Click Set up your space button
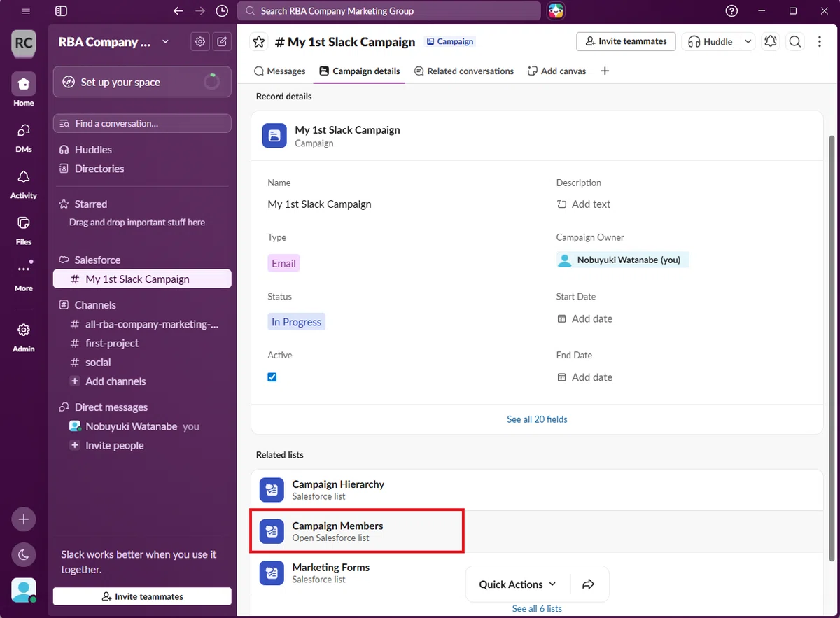The image size is (840, 618). [142, 83]
